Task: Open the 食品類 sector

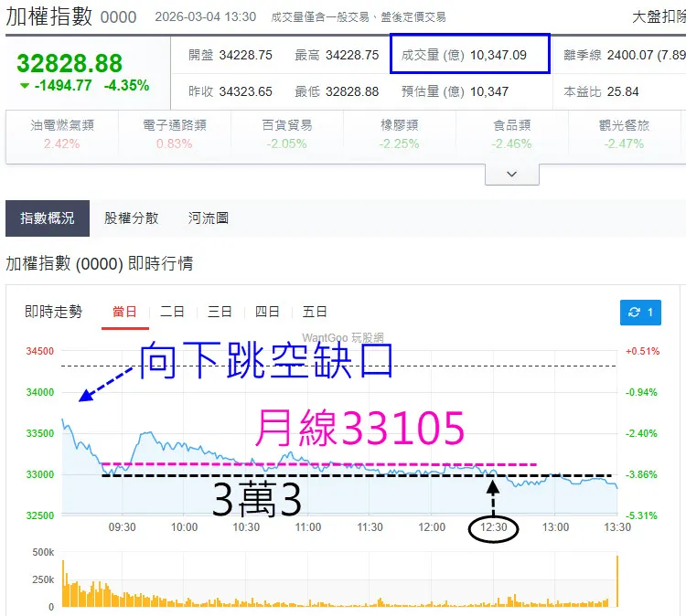Action: (x=512, y=134)
